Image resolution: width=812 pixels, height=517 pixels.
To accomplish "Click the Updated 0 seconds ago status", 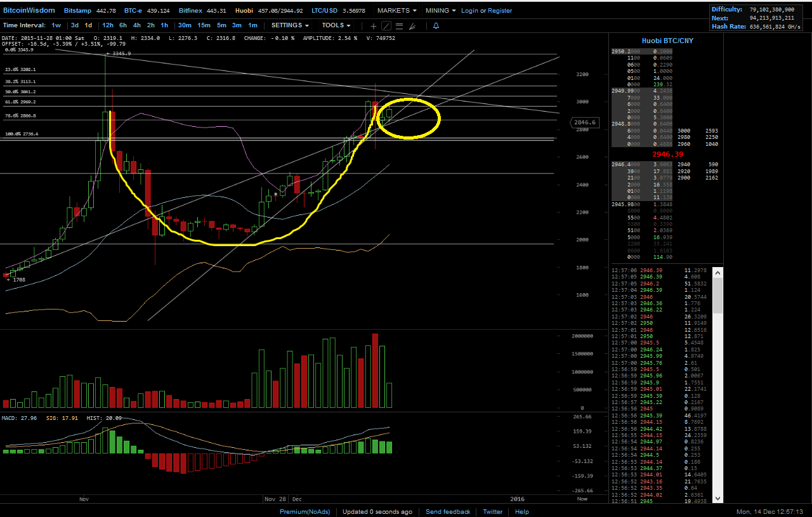I will [x=377, y=512].
